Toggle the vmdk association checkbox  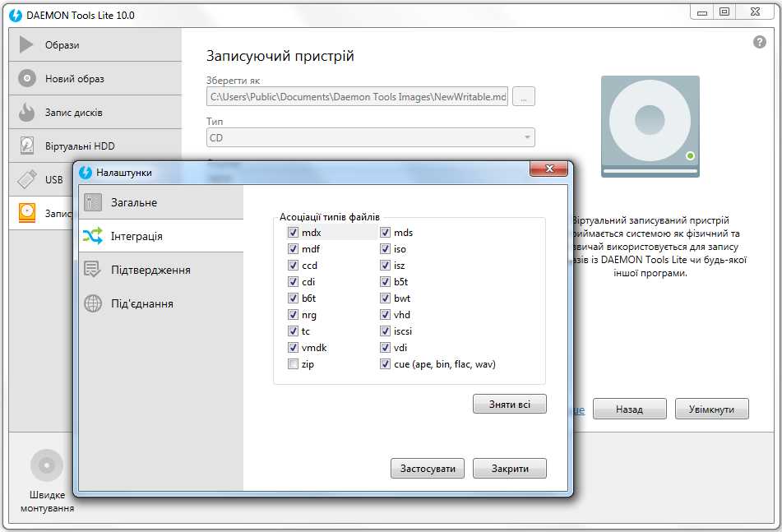tap(293, 348)
